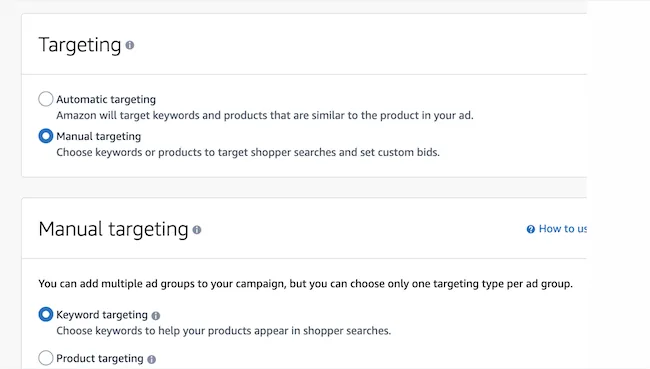650x369 pixels.
Task: Show info tooltip icon for Product targeting
Action: pos(152,359)
